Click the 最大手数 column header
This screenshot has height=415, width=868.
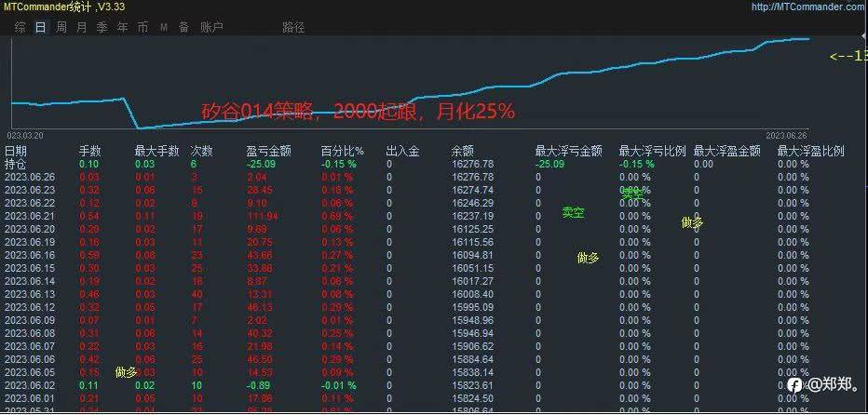[x=156, y=151]
